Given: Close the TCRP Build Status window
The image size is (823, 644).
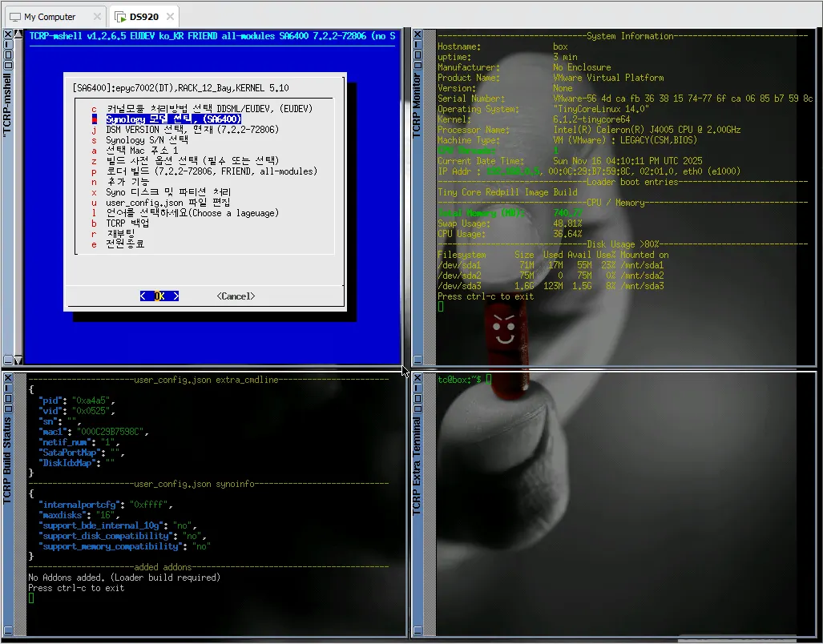Looking at the screenshot, I should click(8, 377).
